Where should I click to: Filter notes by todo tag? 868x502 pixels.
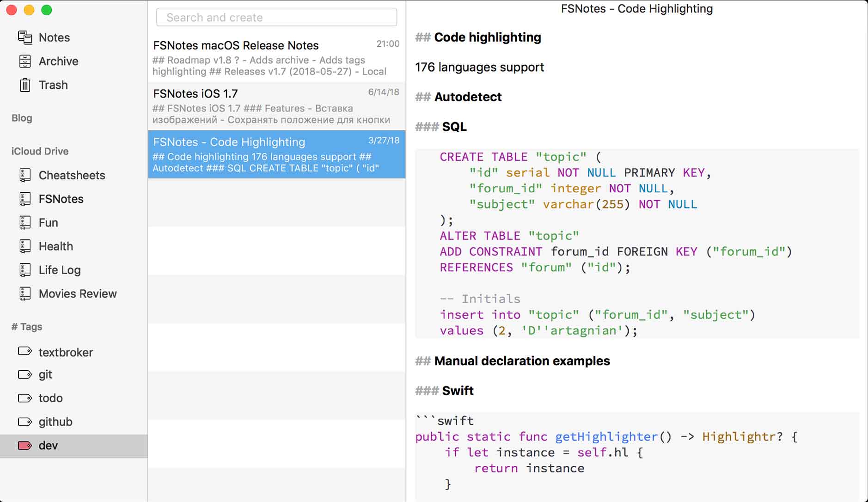(x=50, y=398)
